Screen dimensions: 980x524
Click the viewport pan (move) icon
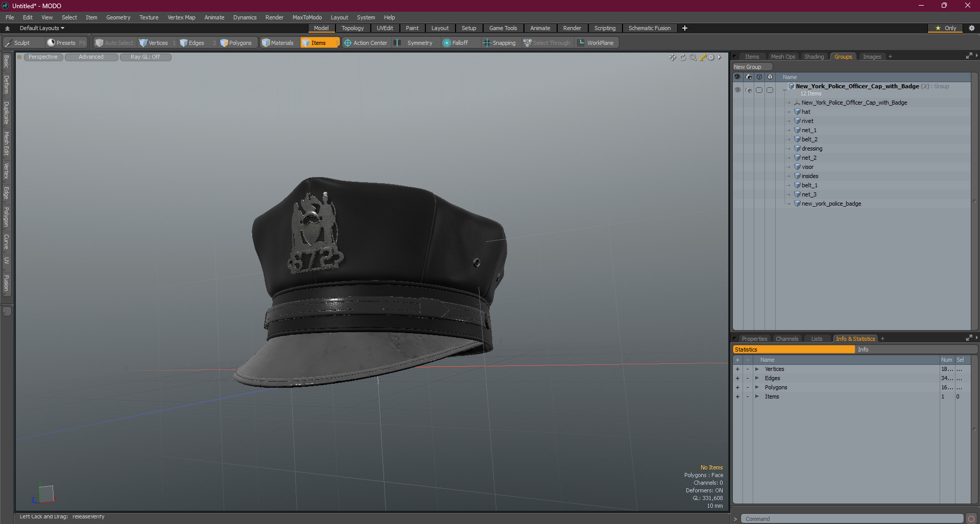click(x=673, y=57)
